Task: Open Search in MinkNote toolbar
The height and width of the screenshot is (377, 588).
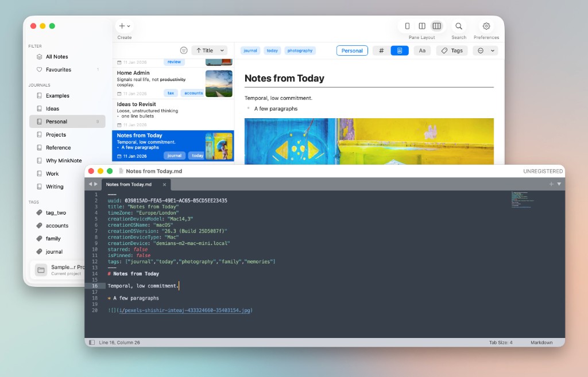Action: [459, 26]
